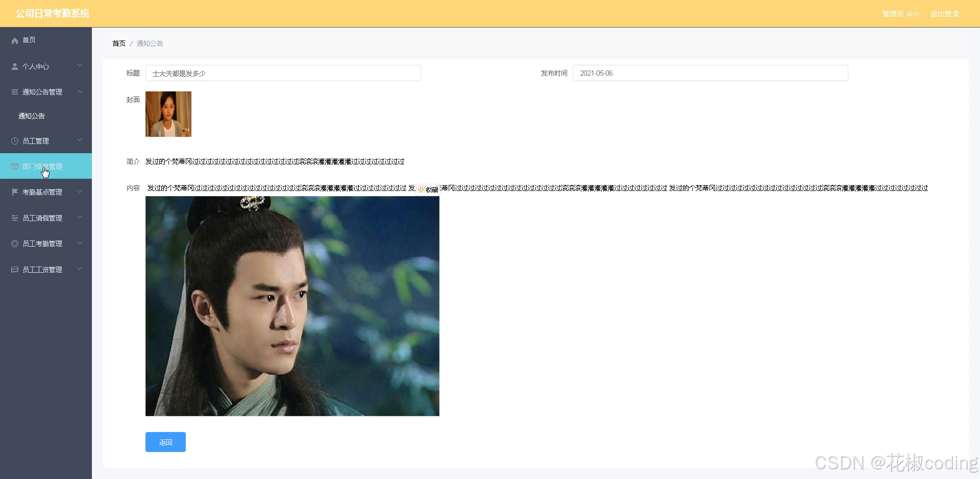The height and width of the screenshot is (479, 980).
Task: Click the 返回 button
Action: click(165, 442)
